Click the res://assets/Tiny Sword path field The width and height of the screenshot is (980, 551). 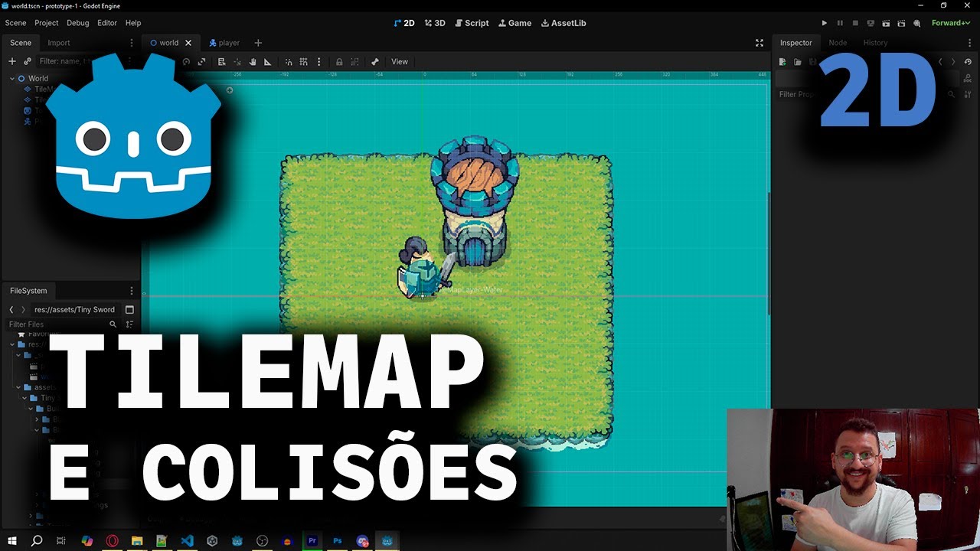75,310
